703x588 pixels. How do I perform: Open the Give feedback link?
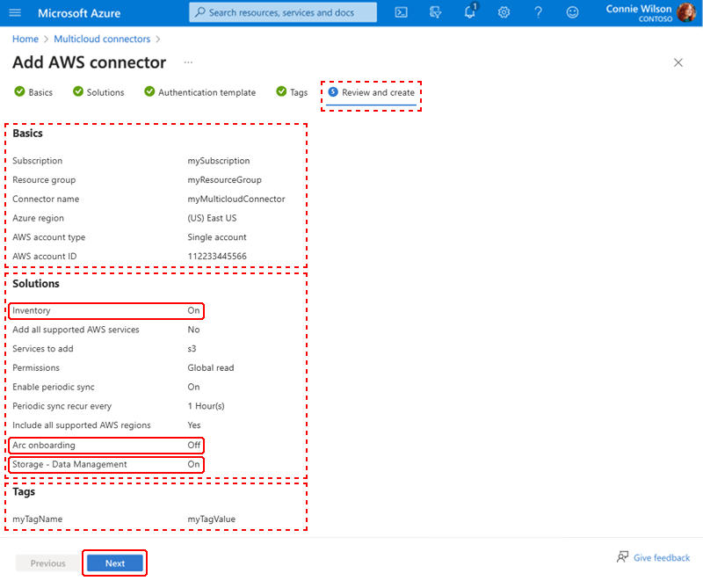coord(662,557)
